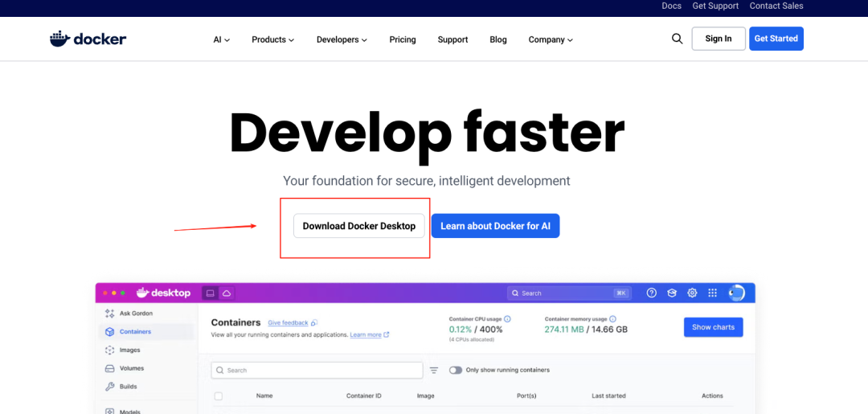Click the 274.11 MB / 14.66 GB memory value
This screenshot has width=868, height=414.
coord(586,330)
